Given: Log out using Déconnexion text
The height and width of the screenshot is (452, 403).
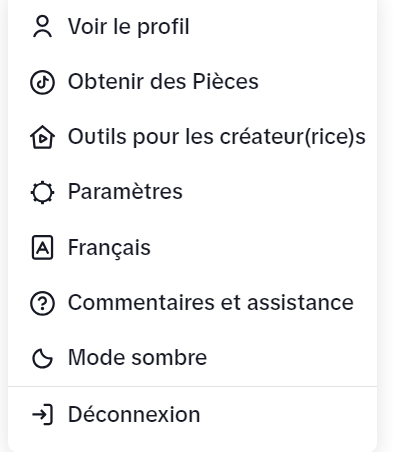Looking at the screenshot, I should (134, 414).
